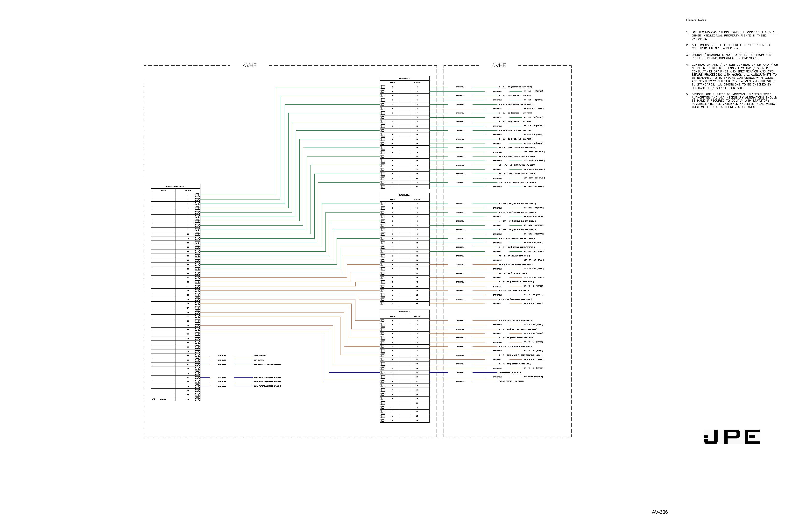
Task: Select the Patch Panel 5 header
Action: click(x=404, y=78)
